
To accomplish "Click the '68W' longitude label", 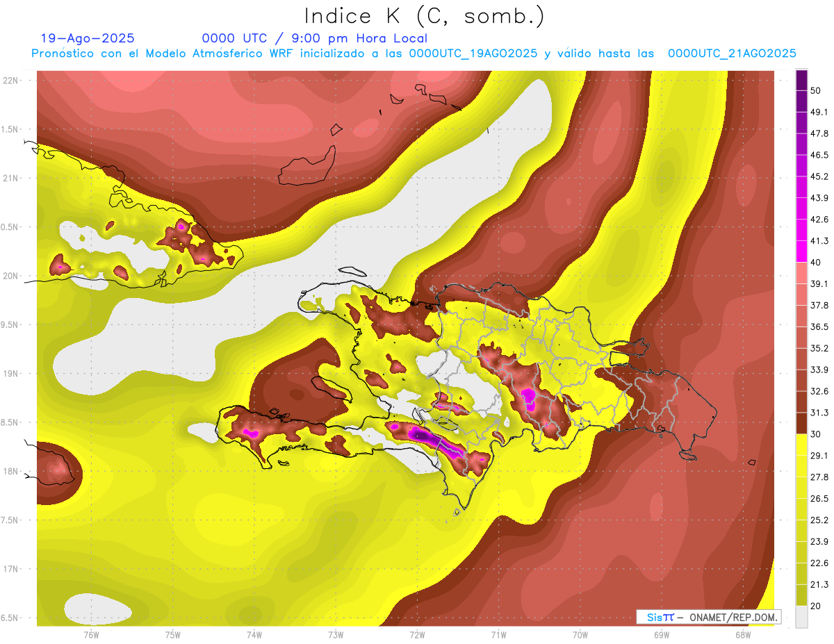I will tap(743, 634).
